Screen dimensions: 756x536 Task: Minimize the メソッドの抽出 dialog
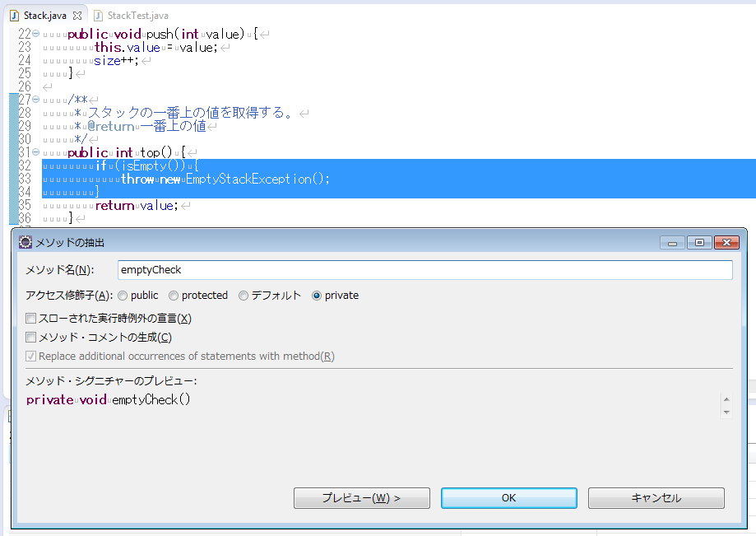[x=673, y=242]
